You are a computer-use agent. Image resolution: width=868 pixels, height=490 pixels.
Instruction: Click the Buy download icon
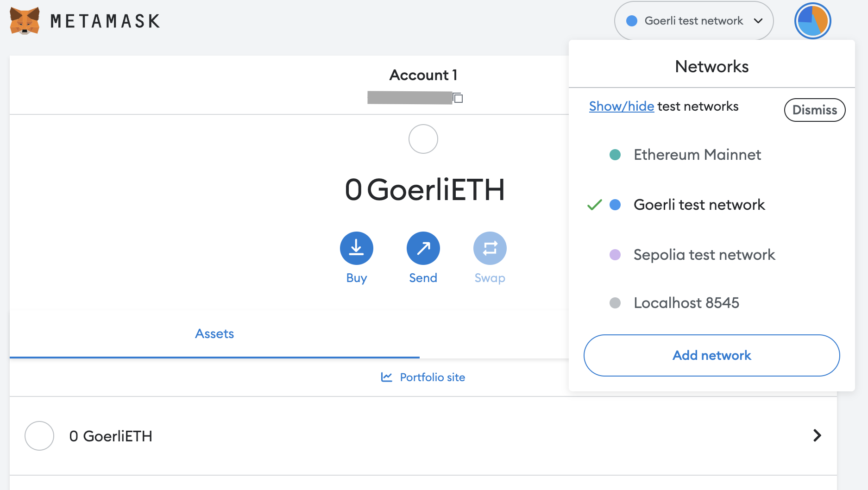coord(357,248)
